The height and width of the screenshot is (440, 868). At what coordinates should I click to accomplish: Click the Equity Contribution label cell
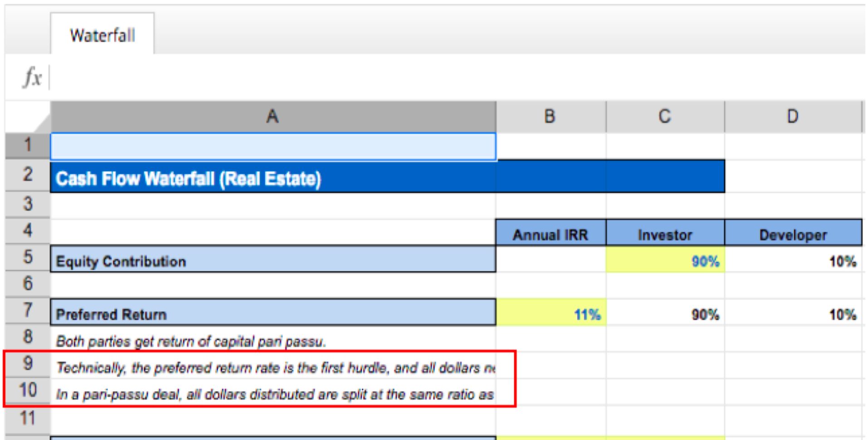tap(272, 261)
